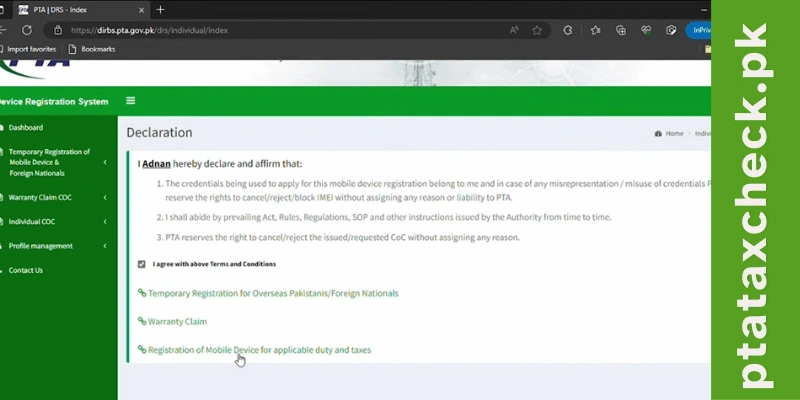
Task: Open the Bookmarks folder in favorites bar
Action: coord(92,49)
